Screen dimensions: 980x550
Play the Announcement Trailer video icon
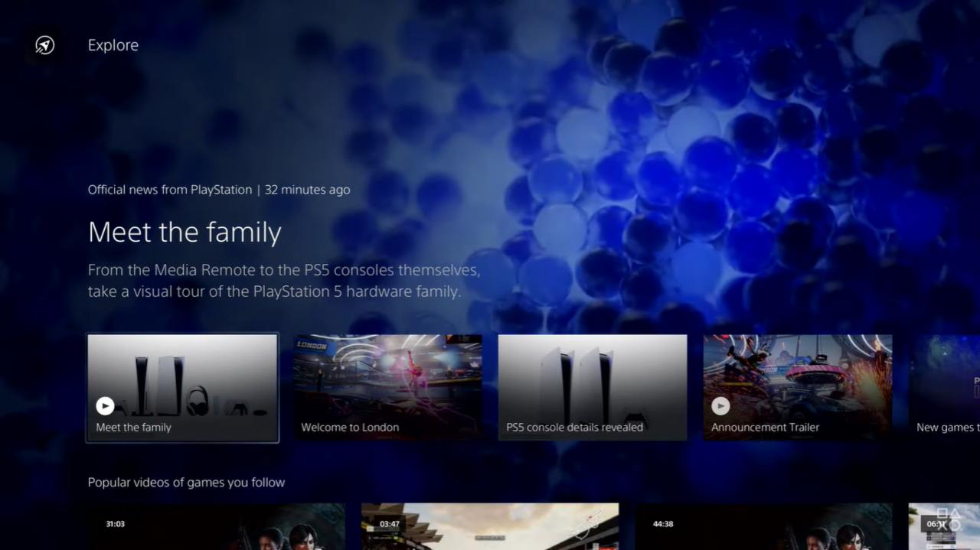pyautogui.click(x=720, y=406)
